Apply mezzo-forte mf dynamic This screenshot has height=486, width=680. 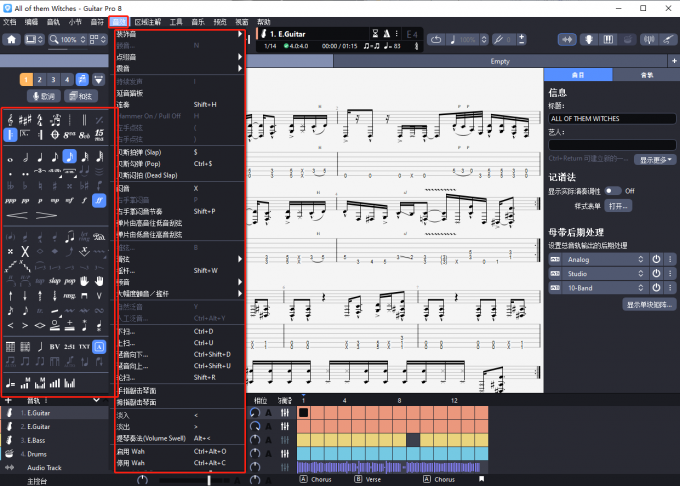[69, 201]
